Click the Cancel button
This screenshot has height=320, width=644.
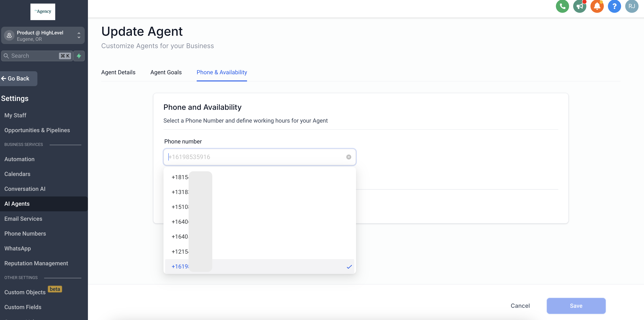(520, 306)
